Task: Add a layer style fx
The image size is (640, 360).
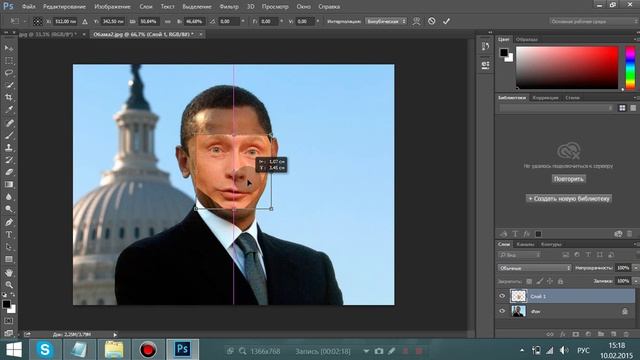Action: 563,334
